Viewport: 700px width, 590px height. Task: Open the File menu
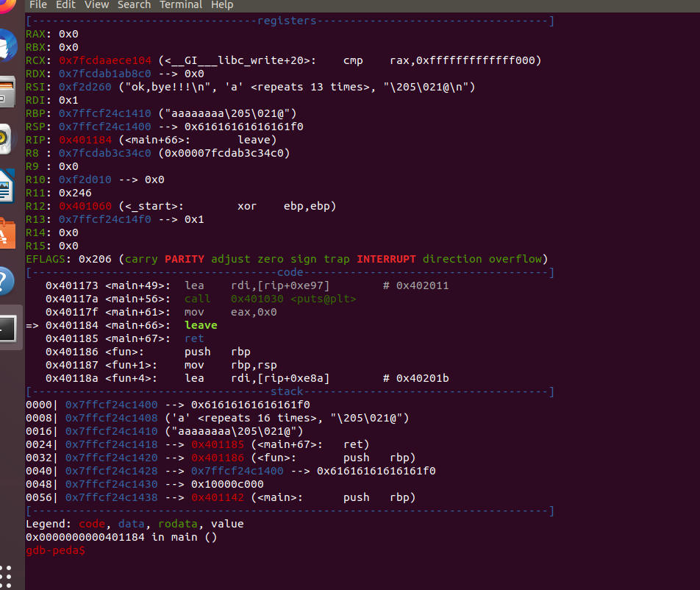(38, 5)
